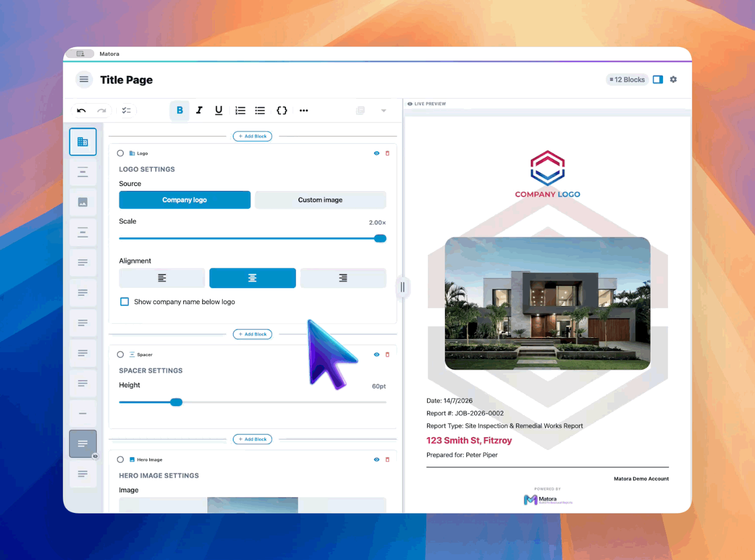Delete the Hero Image block
Viewport: 755px width, 560px height.
pos(387,460)
